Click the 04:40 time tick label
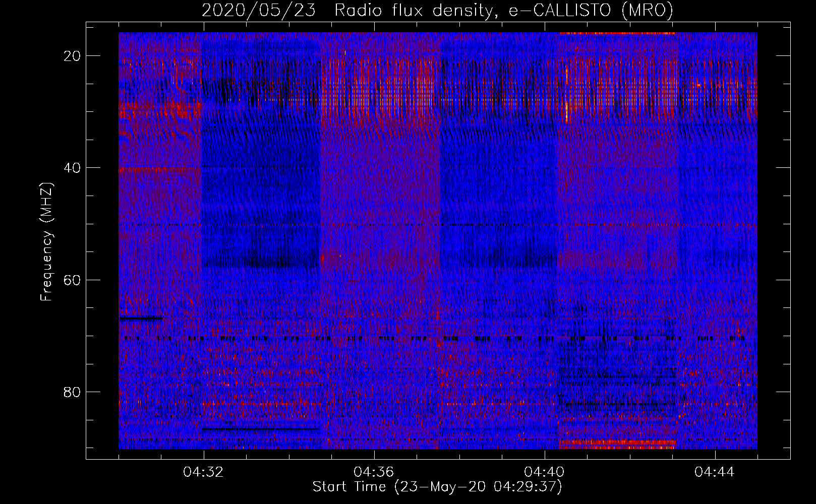This screenshot has width=816, height=504. click(544, 472)
